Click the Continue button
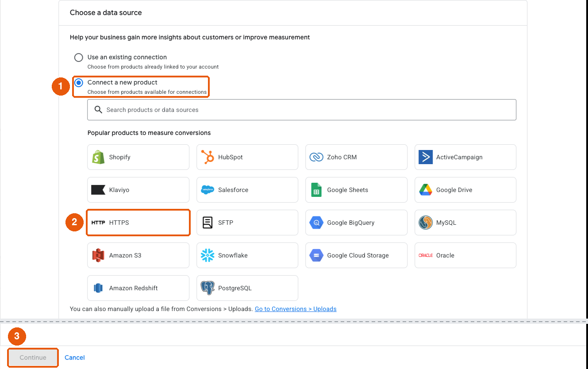 coord(33,357)
